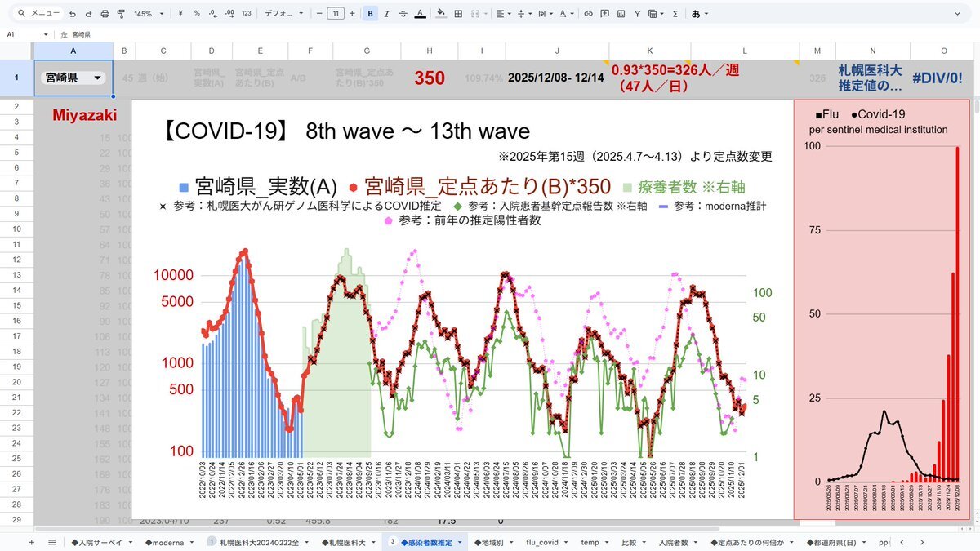Switch to the ◆定点あたりの何倍か tab
The image size is (980, 551).
click(751, 542)
